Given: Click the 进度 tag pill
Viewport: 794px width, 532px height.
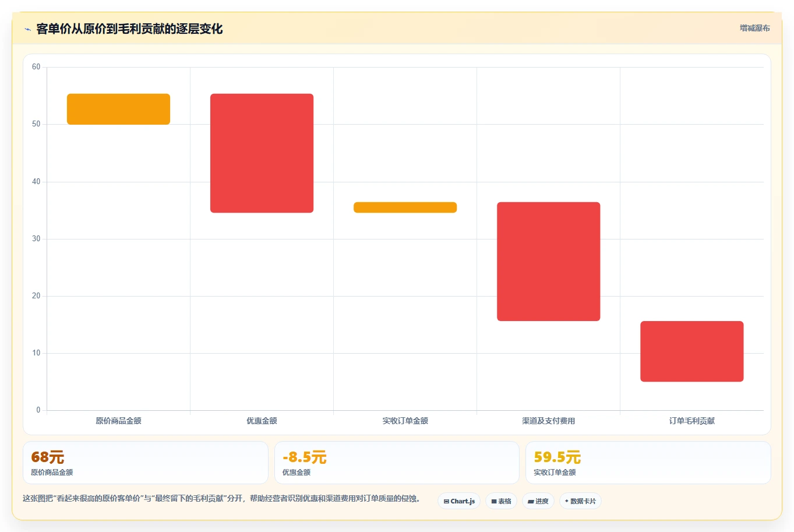Looking at the screenshot, I should coord(538,501).
